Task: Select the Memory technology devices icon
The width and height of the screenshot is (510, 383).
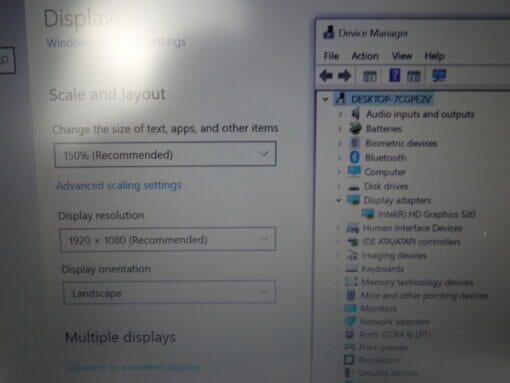Action: point(351,282)
